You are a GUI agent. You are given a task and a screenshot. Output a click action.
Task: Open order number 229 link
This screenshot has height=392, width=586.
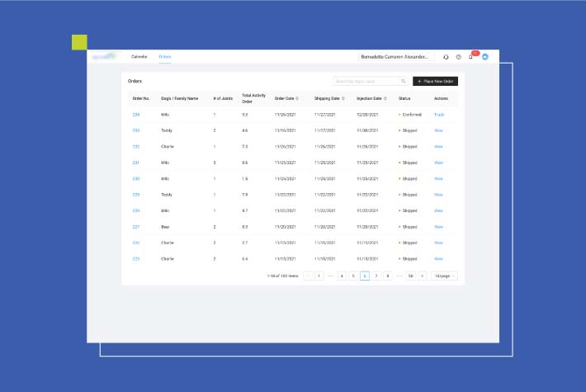[136, 195]
